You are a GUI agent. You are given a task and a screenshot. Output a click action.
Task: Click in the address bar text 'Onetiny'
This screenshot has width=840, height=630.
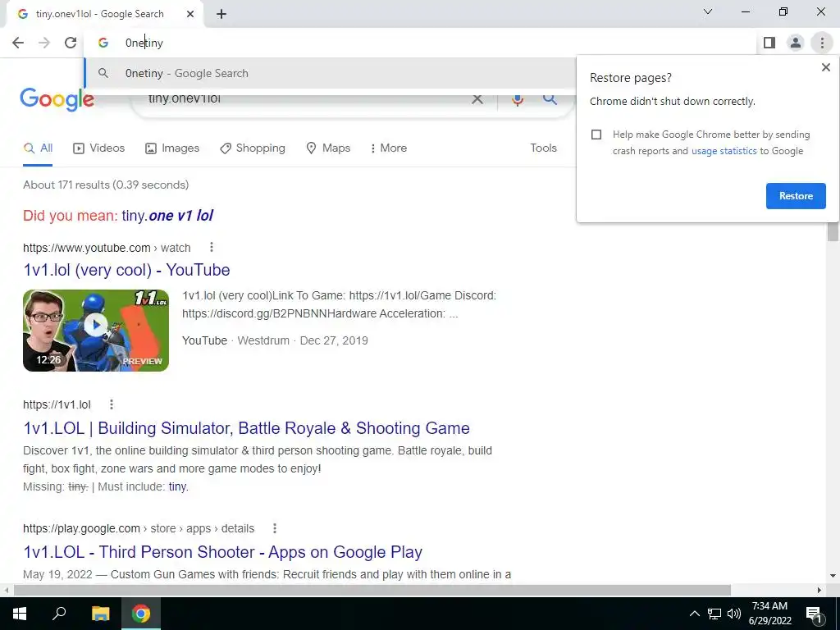coord(144,43)
